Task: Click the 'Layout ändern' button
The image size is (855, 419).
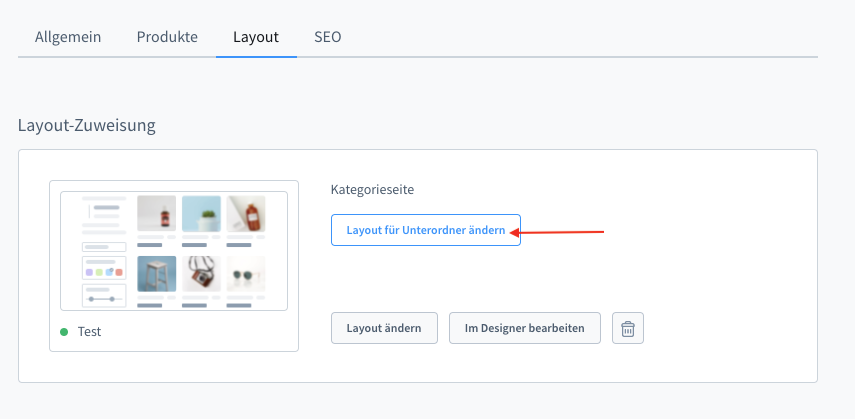Action: [x=384, y=328]
